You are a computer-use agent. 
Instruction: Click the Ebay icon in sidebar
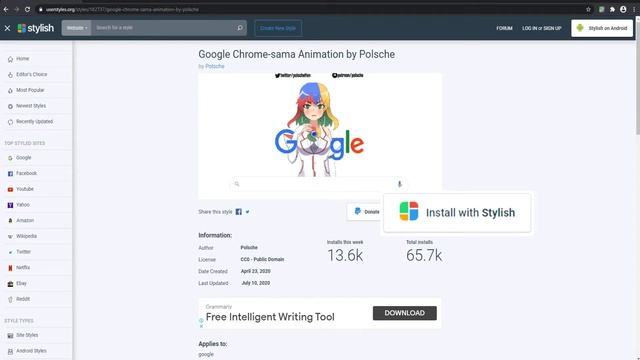pos(10,284)
